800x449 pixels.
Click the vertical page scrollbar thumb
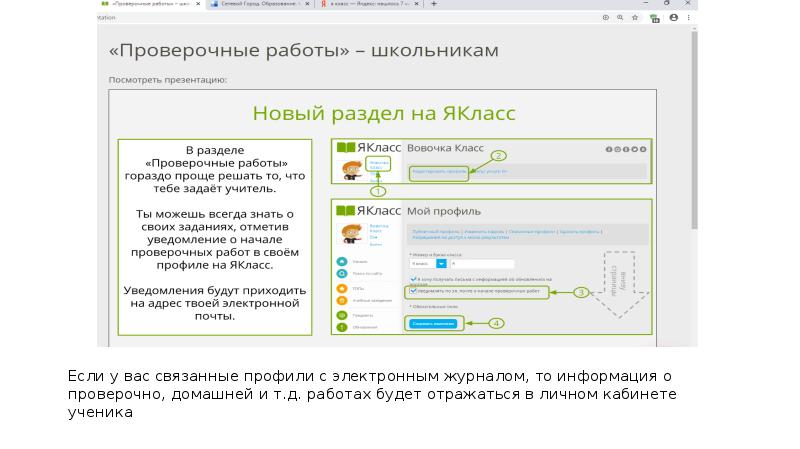click(694, 130)
